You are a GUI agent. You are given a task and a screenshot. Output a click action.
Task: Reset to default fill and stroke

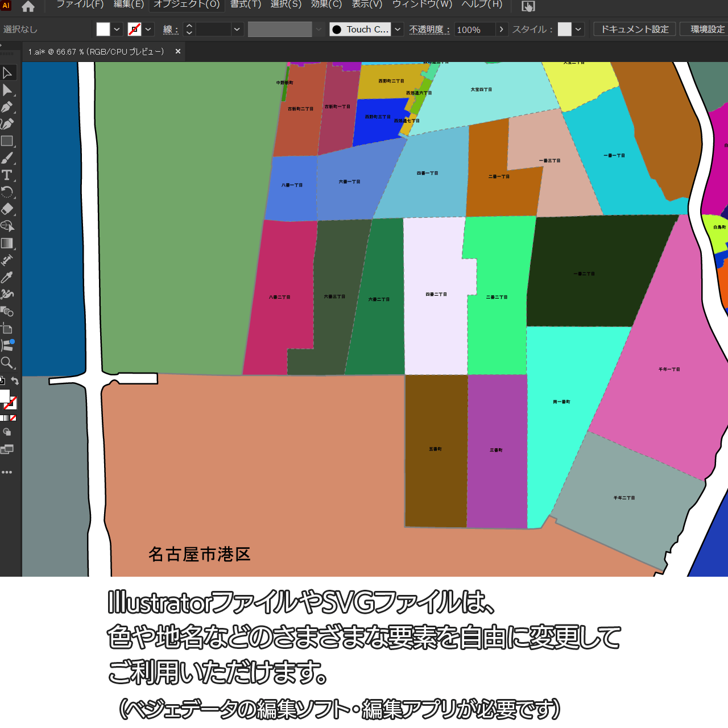pyautogui.click(x=2, y=381)
